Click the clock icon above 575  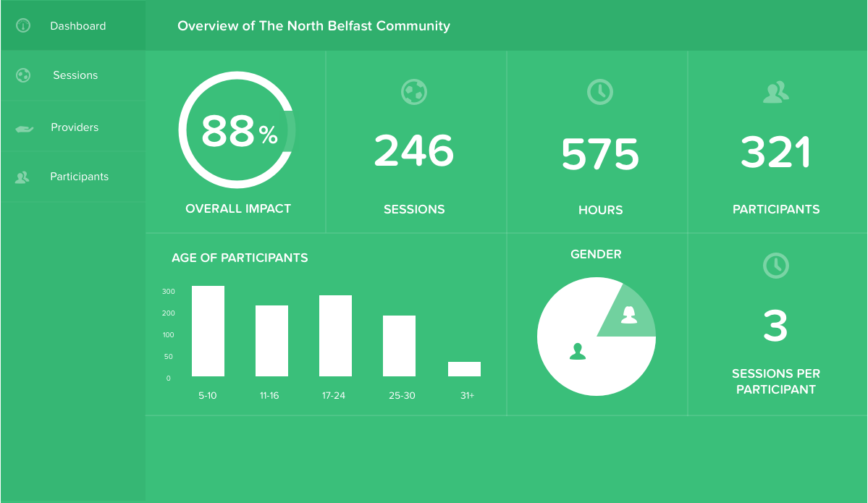click(x=600, y=92)
